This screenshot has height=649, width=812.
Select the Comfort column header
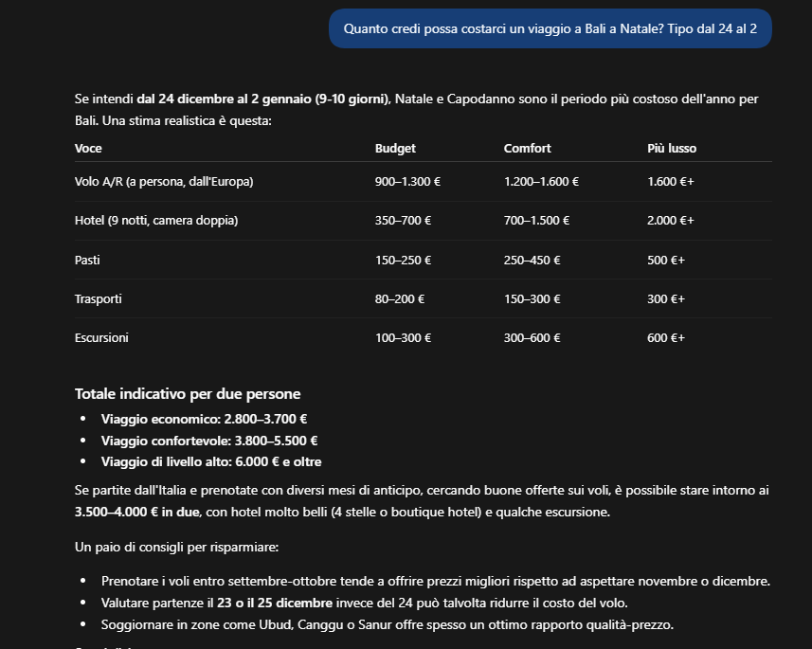[x=527, y=148]
